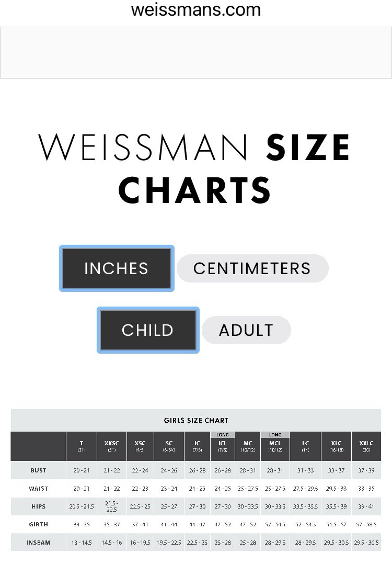392x564 pixels.
Task: Select the CHILD size chart
Action: tap(148, 330)
